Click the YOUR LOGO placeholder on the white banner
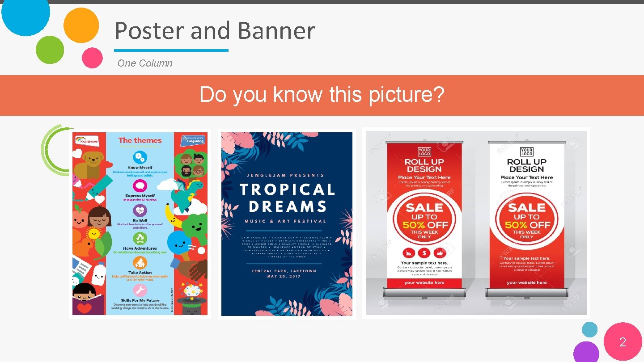This screenshot has height=362, width=644. click(x=528, y=152)
